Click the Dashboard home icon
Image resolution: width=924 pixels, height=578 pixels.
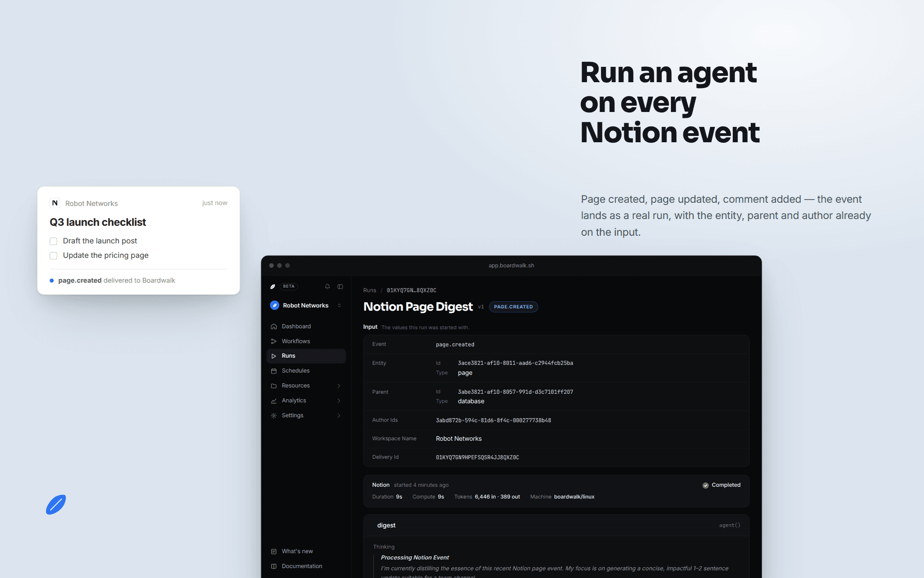(x=274, y=326)
